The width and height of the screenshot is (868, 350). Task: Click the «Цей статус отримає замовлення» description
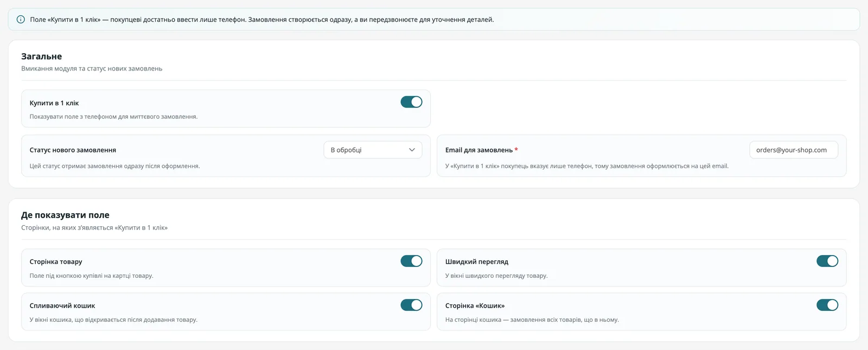click(115, 166)
